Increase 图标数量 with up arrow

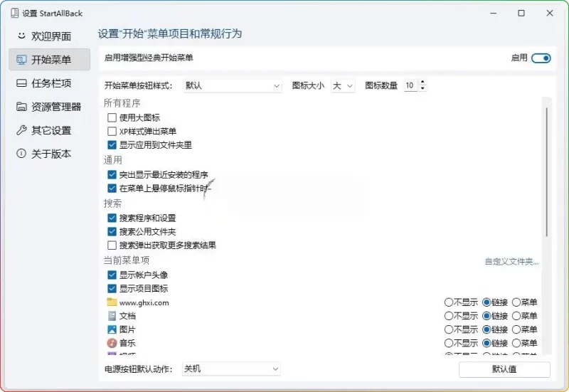422,82
